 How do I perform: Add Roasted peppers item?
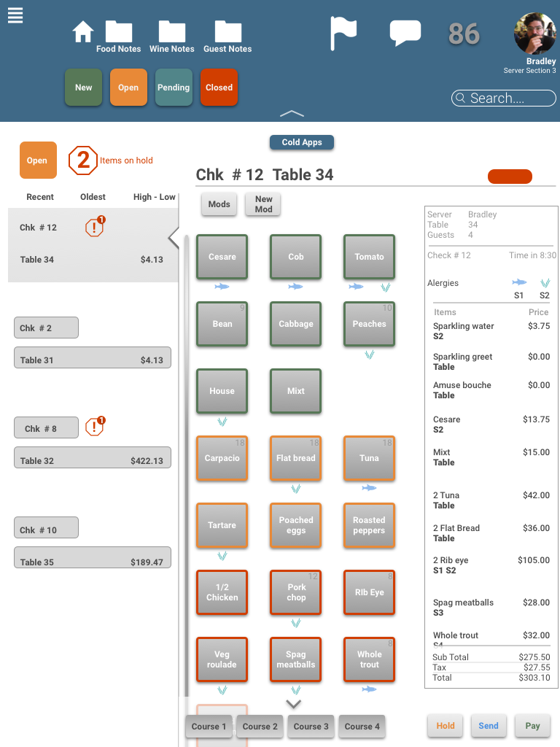click(369, 525)
